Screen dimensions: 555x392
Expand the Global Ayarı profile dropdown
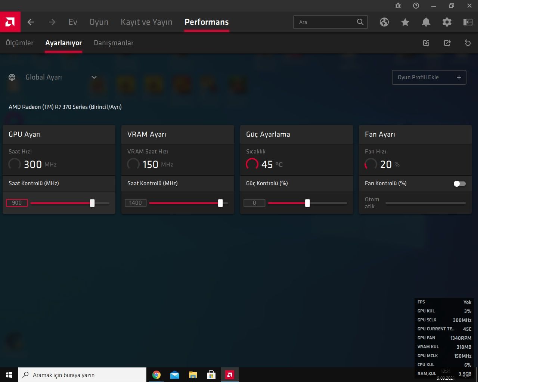click(94, 77)
